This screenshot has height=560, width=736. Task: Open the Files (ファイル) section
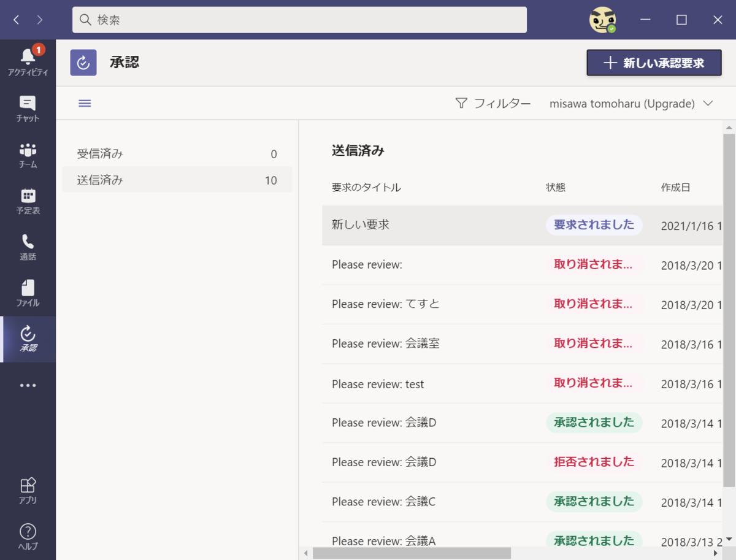(x=28, y=293)
